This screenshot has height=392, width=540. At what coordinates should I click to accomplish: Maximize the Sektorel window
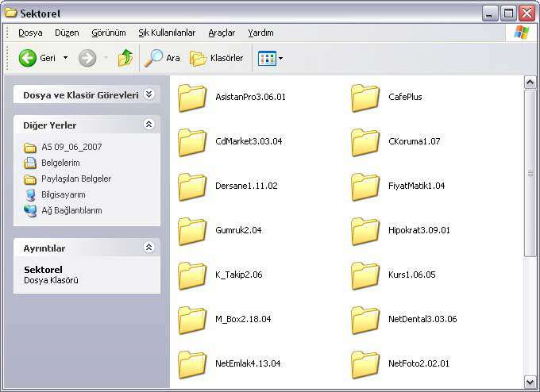[508, 13]
